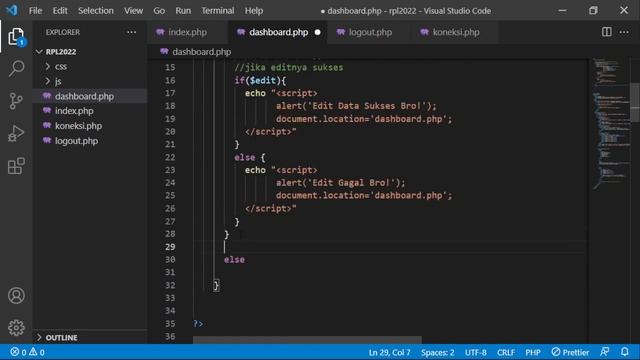Open notifications bell in status bar

tap(625, 352)
